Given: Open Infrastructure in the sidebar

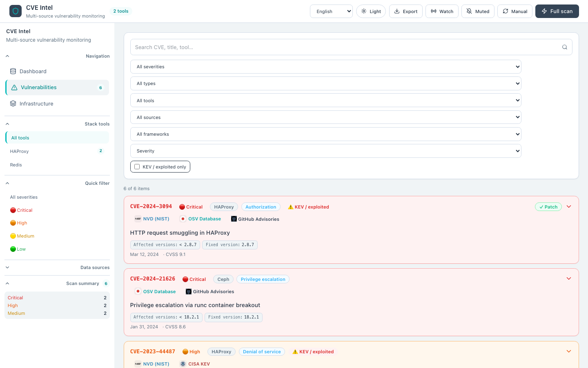Looking at the screenshot, I should (57, 103).
